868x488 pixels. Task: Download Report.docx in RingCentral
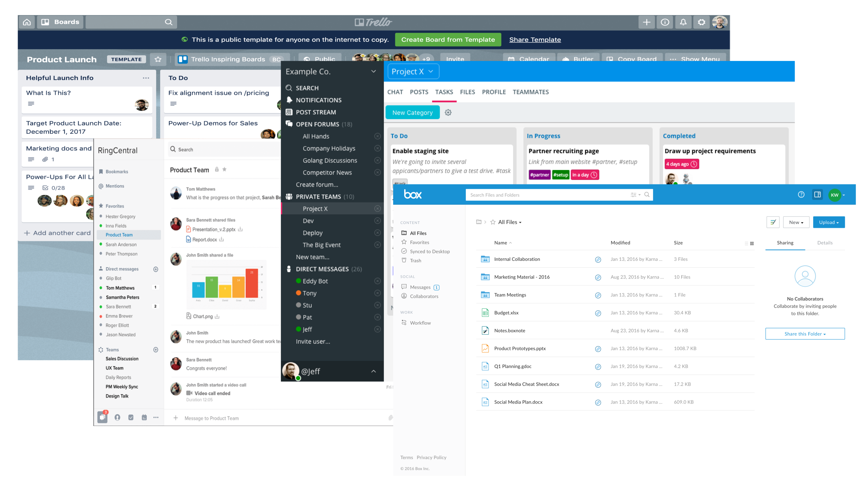click(222, 239)
